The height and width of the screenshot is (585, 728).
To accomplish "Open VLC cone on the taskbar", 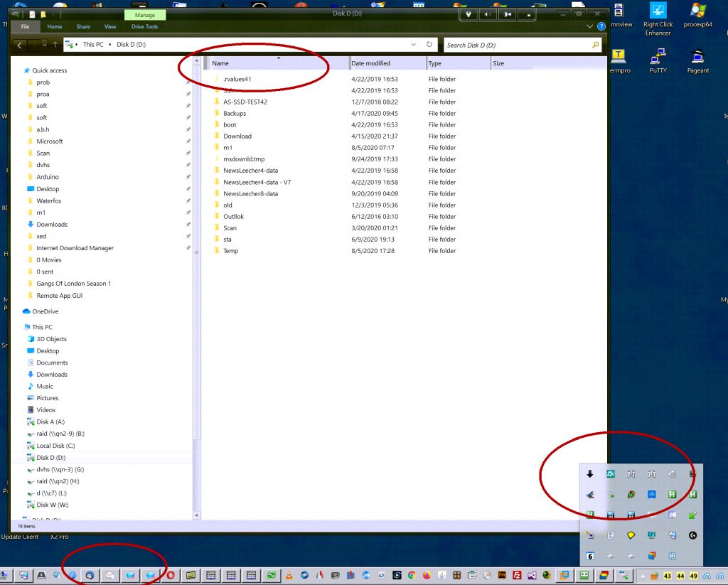I will pos(289,576).
